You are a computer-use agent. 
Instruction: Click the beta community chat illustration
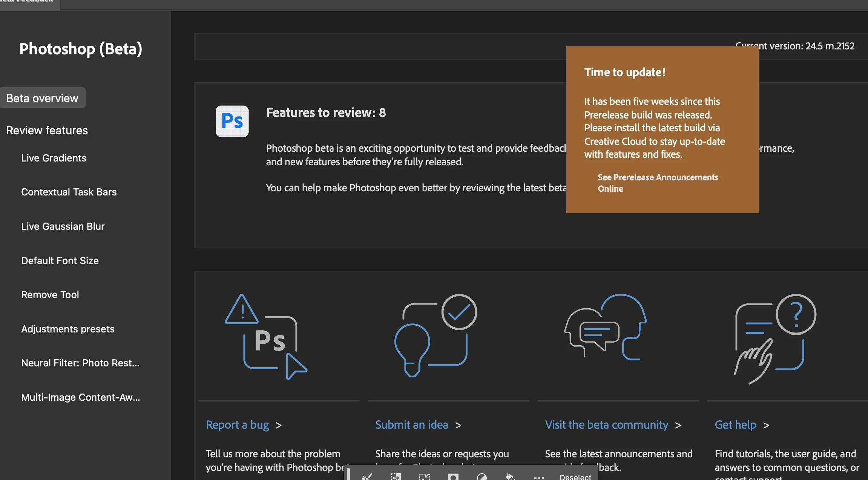pos(605,328)
